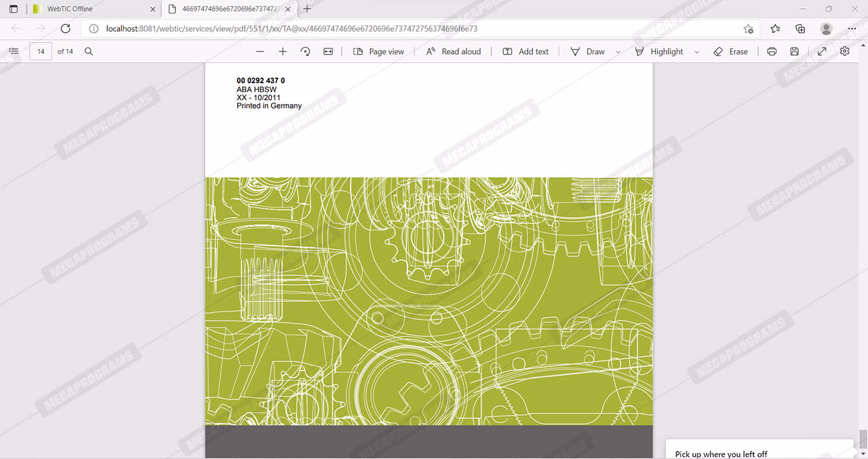Expand the Highlight color dropdown arrow
Screen dimensions: 868x459
(x=696, y=52)
